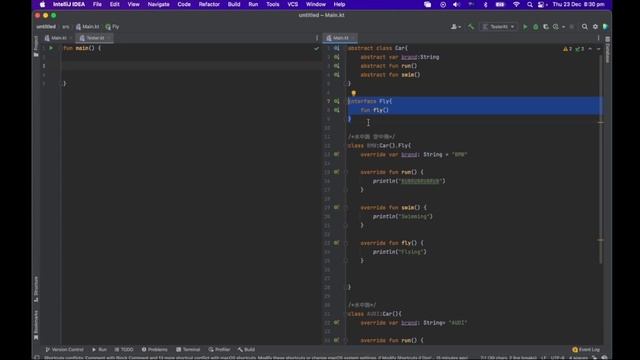640x360 pixels.
Task: Open the Run tool window at bottom
Action: click(x=99, y=350)
